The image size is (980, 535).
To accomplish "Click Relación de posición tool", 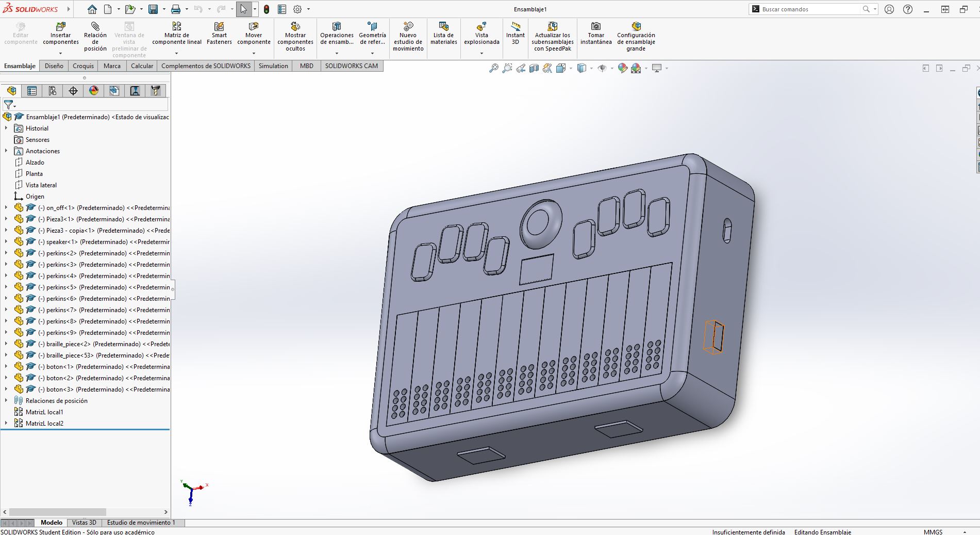I will 95,37.
